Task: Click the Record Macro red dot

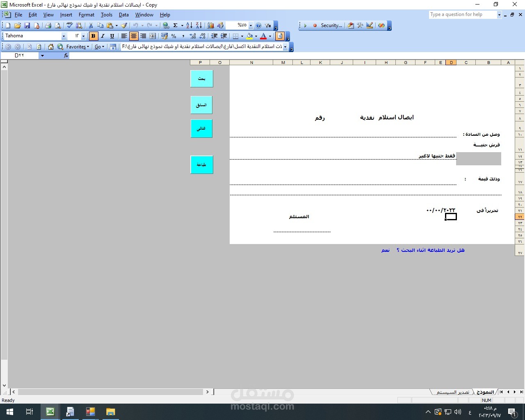Action: click(315, 25)
